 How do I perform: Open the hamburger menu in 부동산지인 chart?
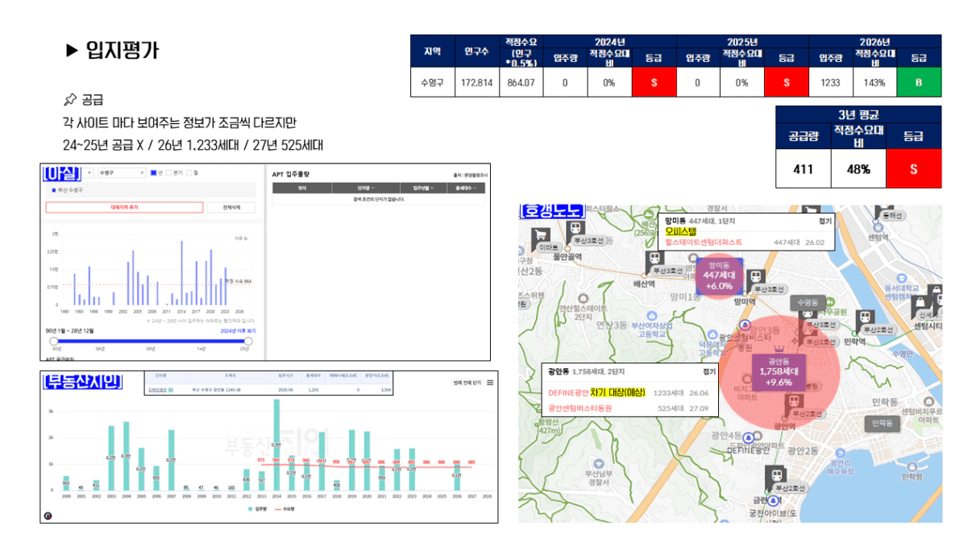coord(490,383)
